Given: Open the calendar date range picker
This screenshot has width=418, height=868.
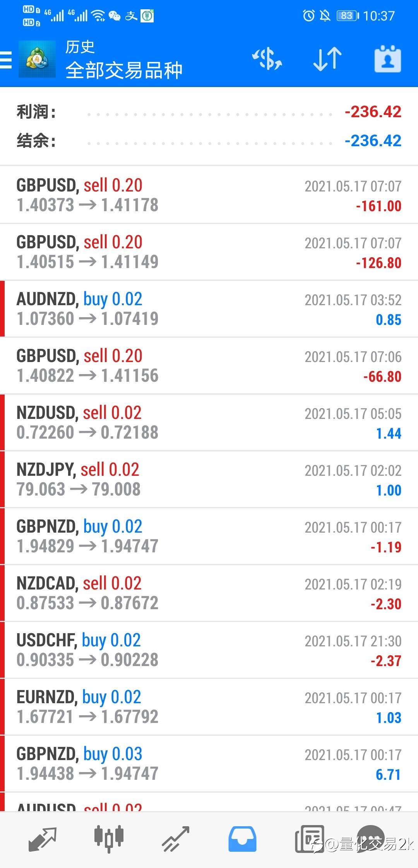Looking at the screenshot, I should click(387, 59).
